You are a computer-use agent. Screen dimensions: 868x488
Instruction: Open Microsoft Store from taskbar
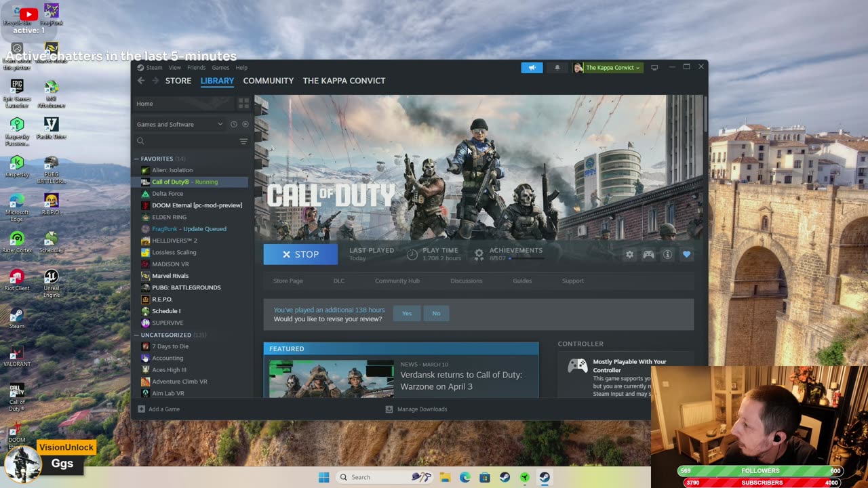(x=485, y=477)
